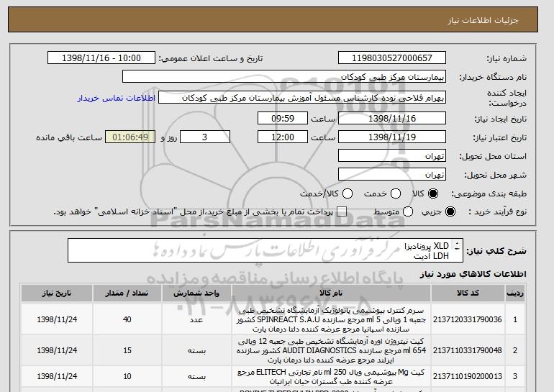Click quantity 10 in row 3
This screenshot has height=392, width=554.
coord(127,376)
